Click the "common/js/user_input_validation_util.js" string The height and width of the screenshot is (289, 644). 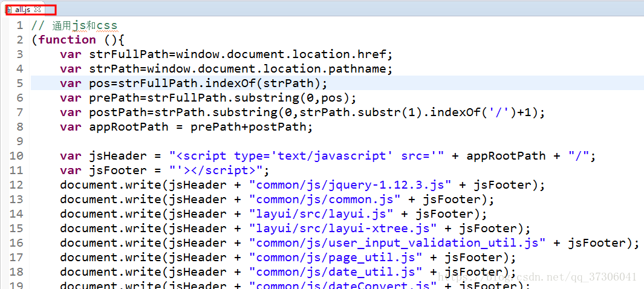(397, 243)
